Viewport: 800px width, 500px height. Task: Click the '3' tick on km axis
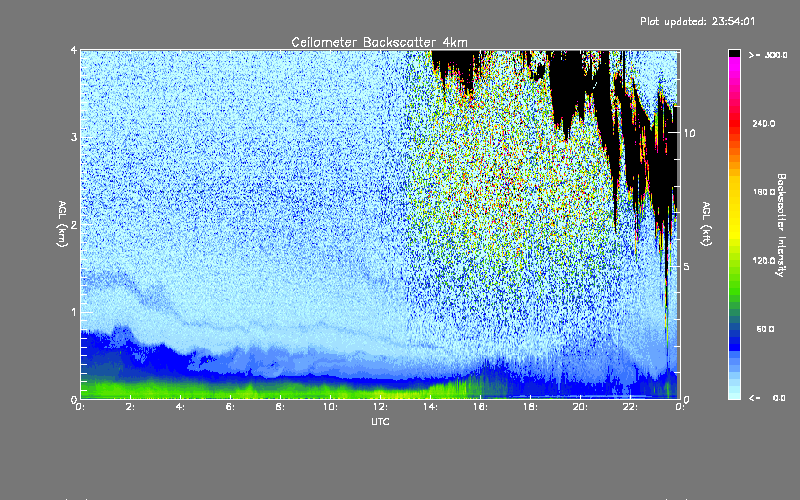74,137
